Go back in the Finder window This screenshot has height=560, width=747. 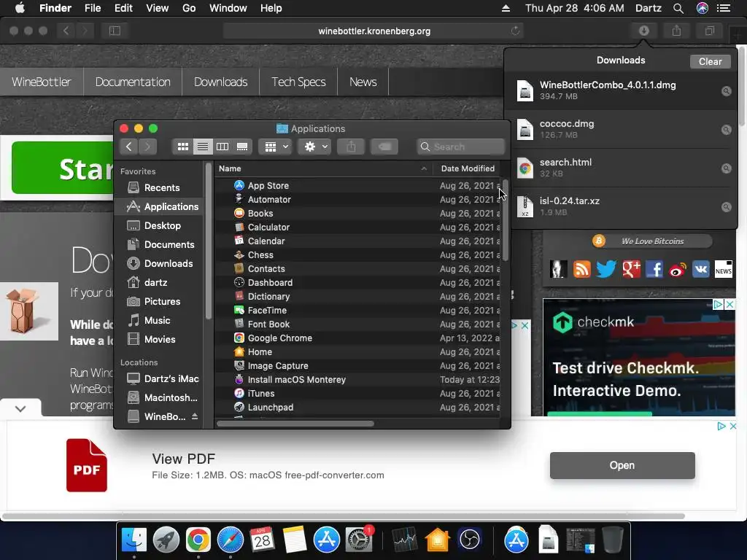pyautogui.click(x=128, y=147)
